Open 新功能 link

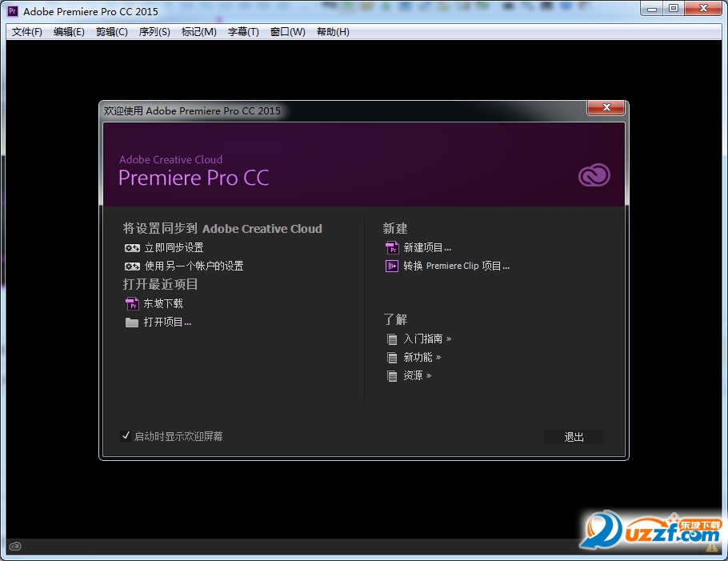tap(422, 358)
